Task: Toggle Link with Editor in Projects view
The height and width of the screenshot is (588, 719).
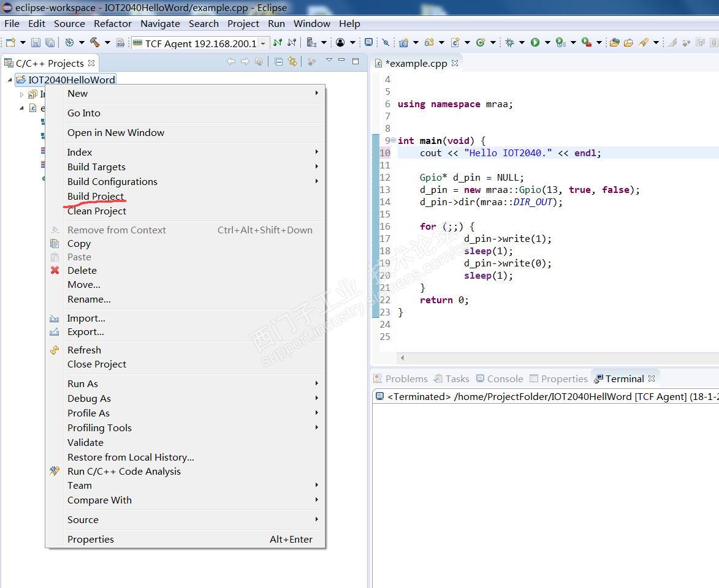Action: point(292,62)
